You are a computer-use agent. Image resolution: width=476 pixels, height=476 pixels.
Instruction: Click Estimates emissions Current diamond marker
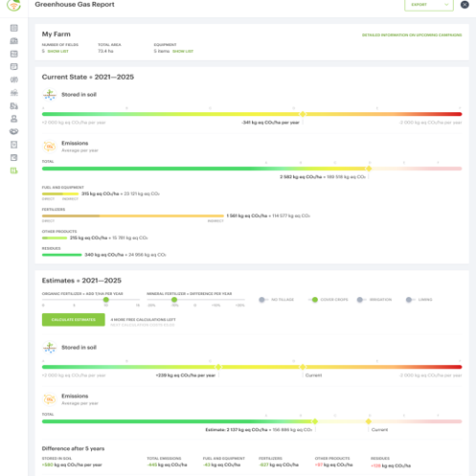(369, 421)
